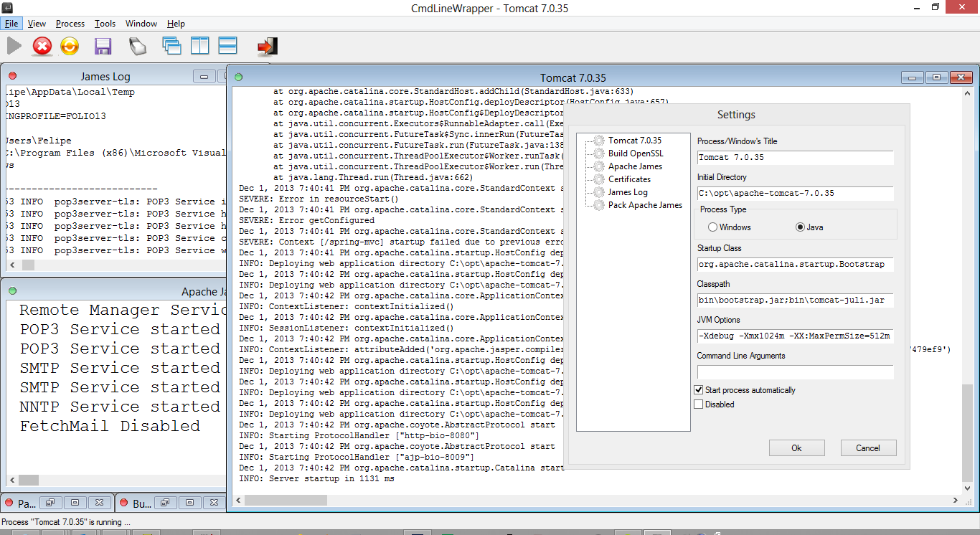Screen dimensions: 980x535
Task: Open the Process menu
Action: click(x=70, y=24)
